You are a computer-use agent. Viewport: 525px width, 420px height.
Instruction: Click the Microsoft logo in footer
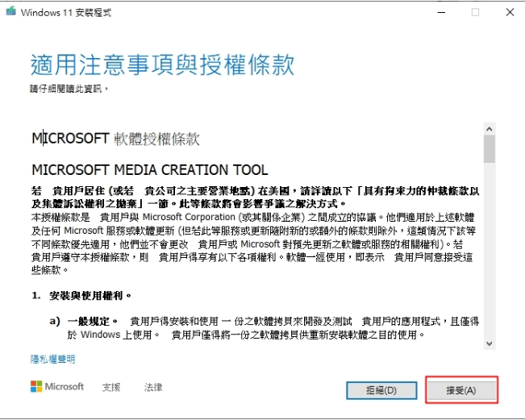click(57, 386)
